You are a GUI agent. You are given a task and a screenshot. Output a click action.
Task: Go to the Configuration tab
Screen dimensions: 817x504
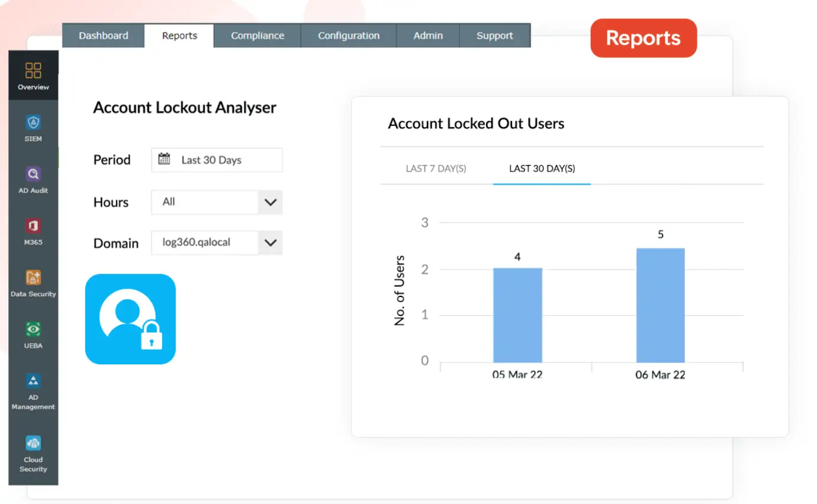[x=349, y=35]
